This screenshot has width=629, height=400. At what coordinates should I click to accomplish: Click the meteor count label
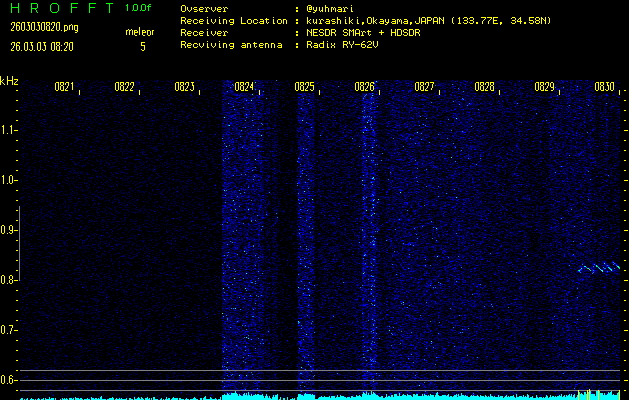[140, 32]
